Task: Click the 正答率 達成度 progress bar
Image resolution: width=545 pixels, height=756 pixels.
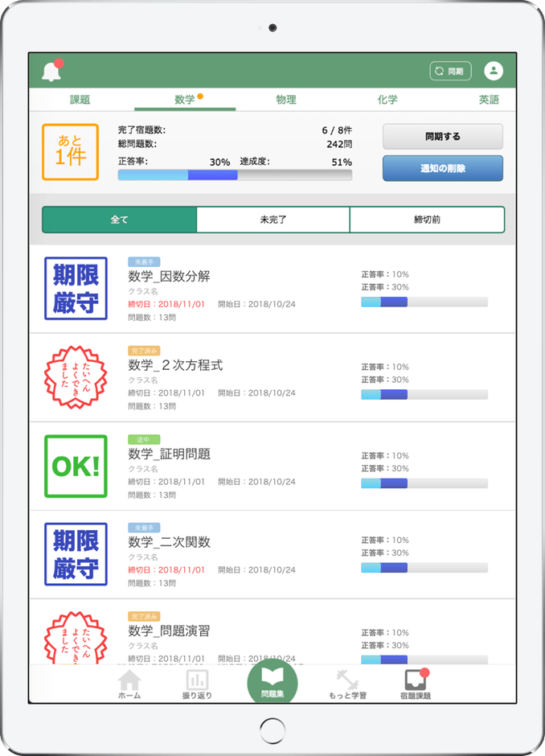Action: pyautogui.click(x=235, y=175)
